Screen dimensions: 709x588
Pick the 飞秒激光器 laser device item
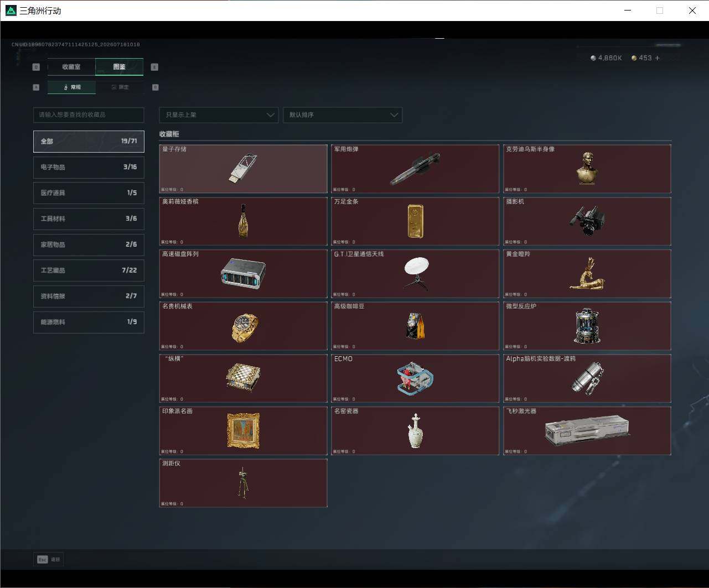pyautogui.click(x=587, y=431)
